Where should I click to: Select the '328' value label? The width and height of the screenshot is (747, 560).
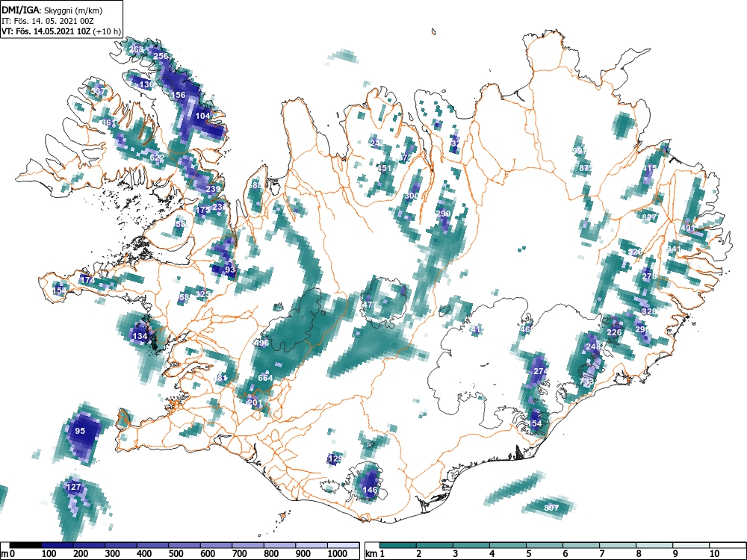coord(649,312)
